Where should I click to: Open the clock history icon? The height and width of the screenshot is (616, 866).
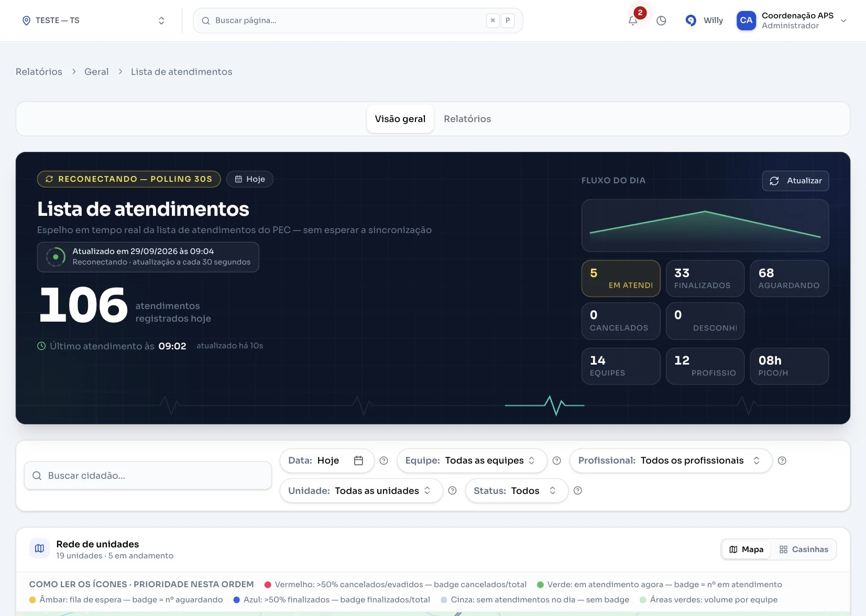point(661,20)
